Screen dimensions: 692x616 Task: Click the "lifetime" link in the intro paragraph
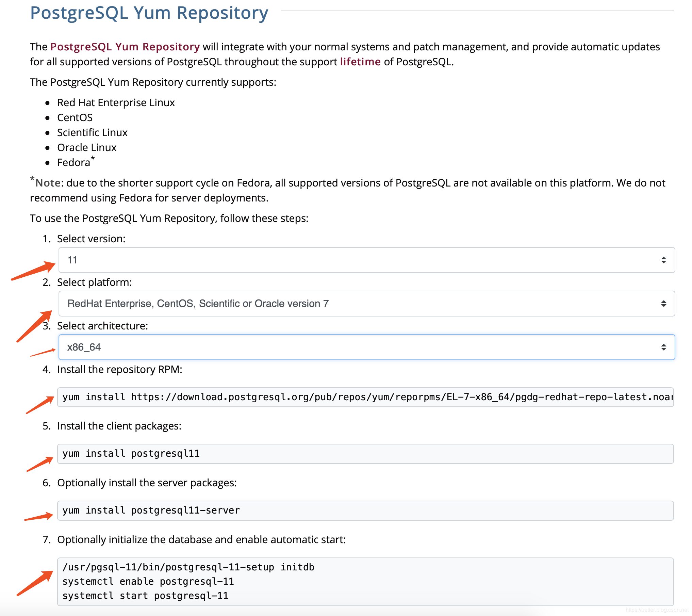pos(360,62)
